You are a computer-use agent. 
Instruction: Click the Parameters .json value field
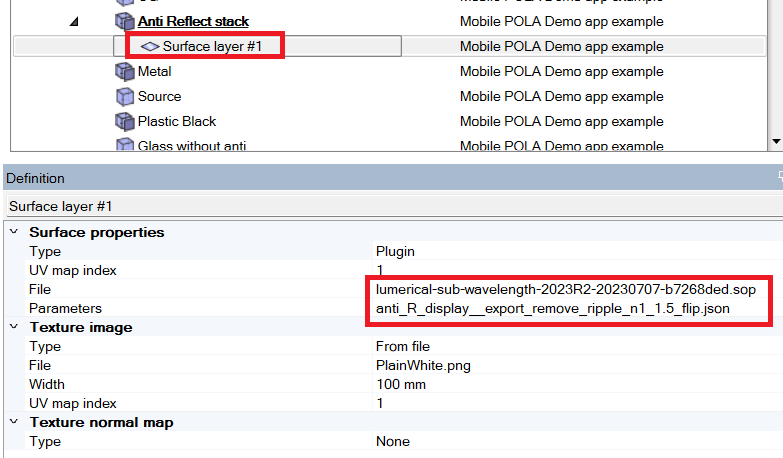[552, 308]
